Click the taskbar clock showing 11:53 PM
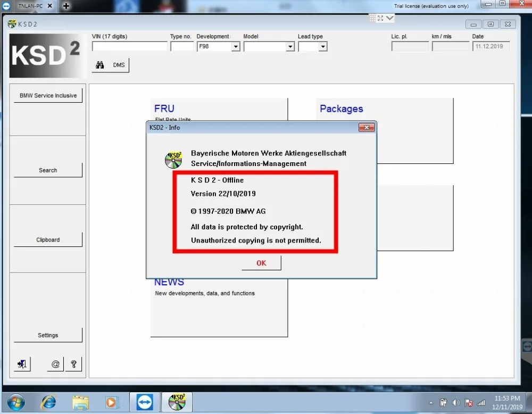The width and height of the screenshot is (532, 414). (x=507, y=402)
